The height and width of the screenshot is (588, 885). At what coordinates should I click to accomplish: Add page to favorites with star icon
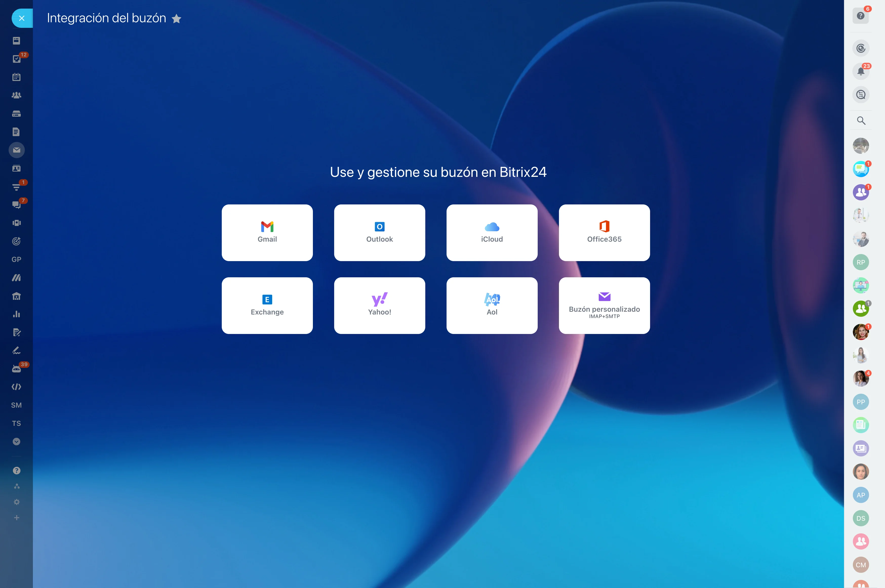[176, 19]
